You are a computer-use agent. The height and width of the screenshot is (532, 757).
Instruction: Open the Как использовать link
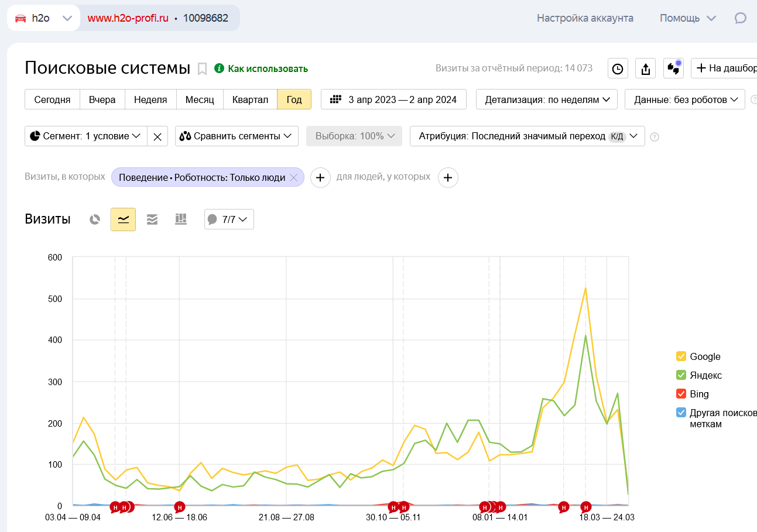tap(268, 68)
